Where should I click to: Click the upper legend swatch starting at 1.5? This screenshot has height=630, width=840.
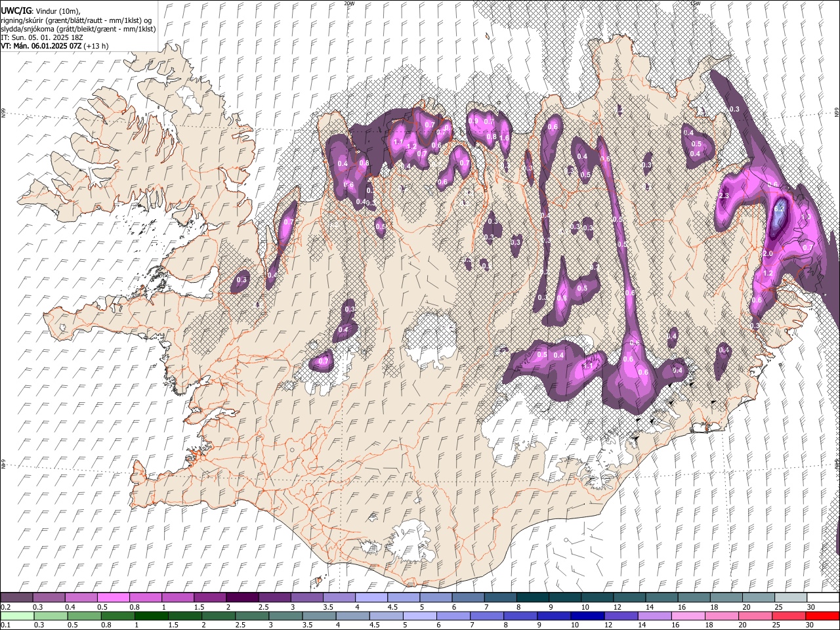click(x=210, y=598)
